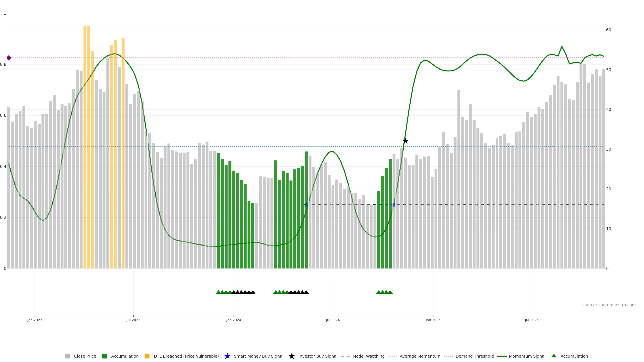Click the black Investor Buy Signal star on chart
644x362 pixels.
(x=405, y=141)
